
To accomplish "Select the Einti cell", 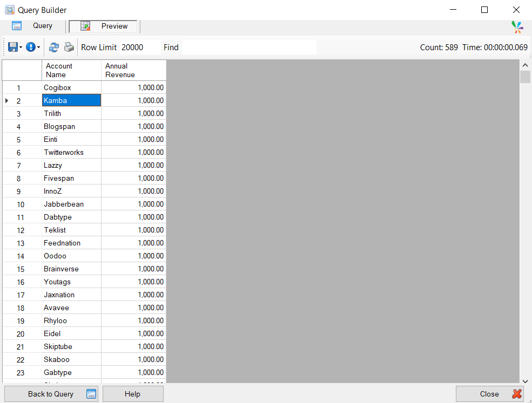I will (x=72, y=139).
